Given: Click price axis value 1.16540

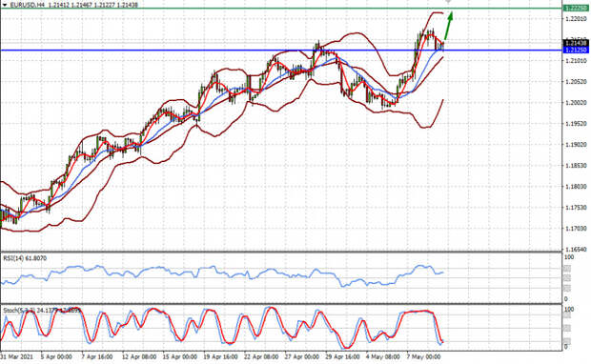Looking at the screenshot, I should click(x=577, y=249).
